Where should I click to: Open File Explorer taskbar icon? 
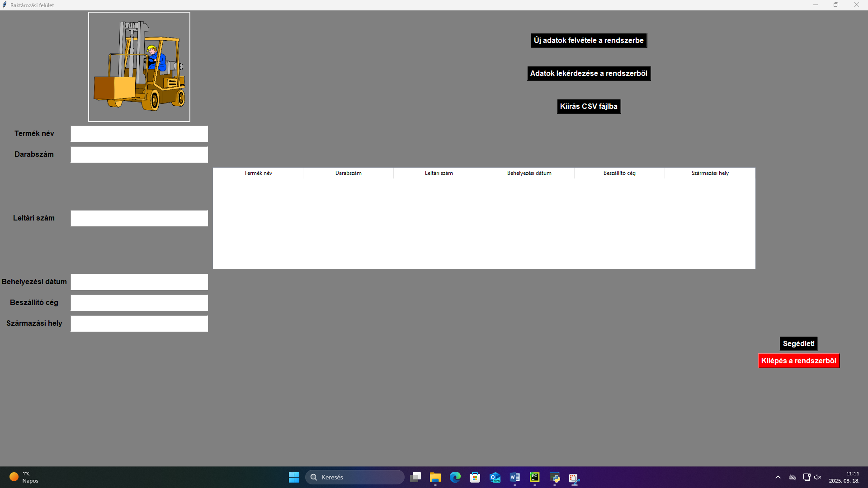(x=435, y=477)
